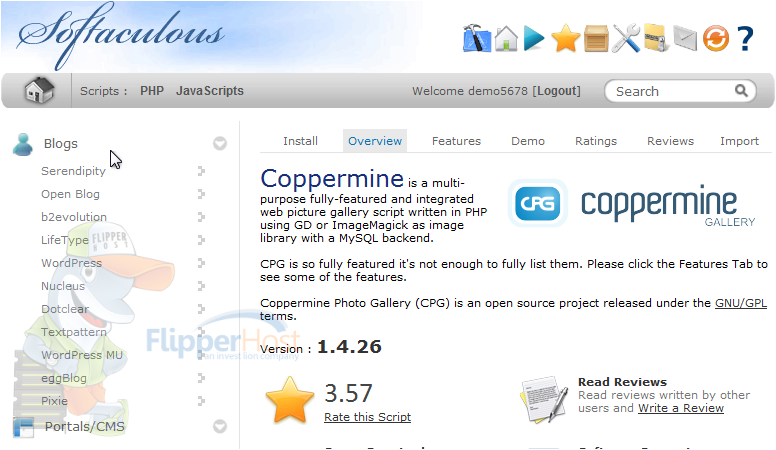Image resolution: width=776 pixels, height=450 pixels.
Task: Click Write a Review link
Action: pyautogui.click(x=681, y=408)
